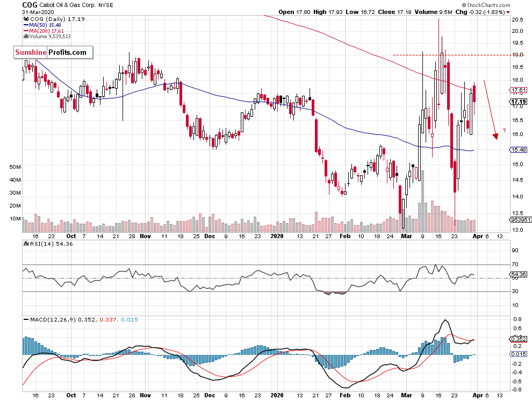Click the black line swatch before MACD(12,26,9)

(x=26, y=319)
